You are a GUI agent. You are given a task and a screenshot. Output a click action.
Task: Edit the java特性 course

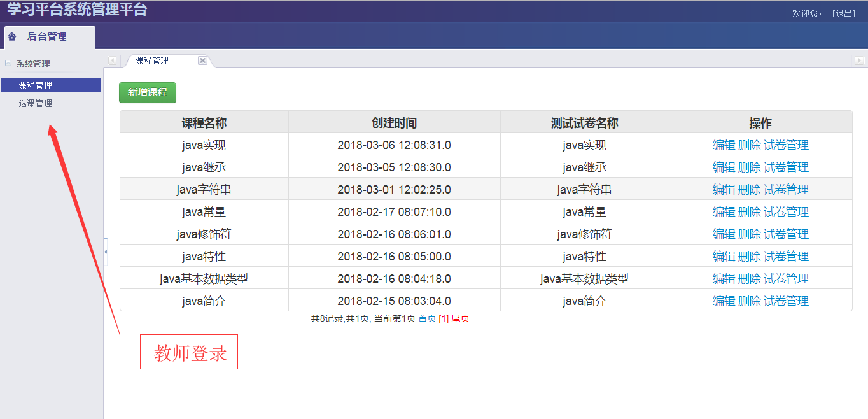pyautogui.click(x=724, y=257)
